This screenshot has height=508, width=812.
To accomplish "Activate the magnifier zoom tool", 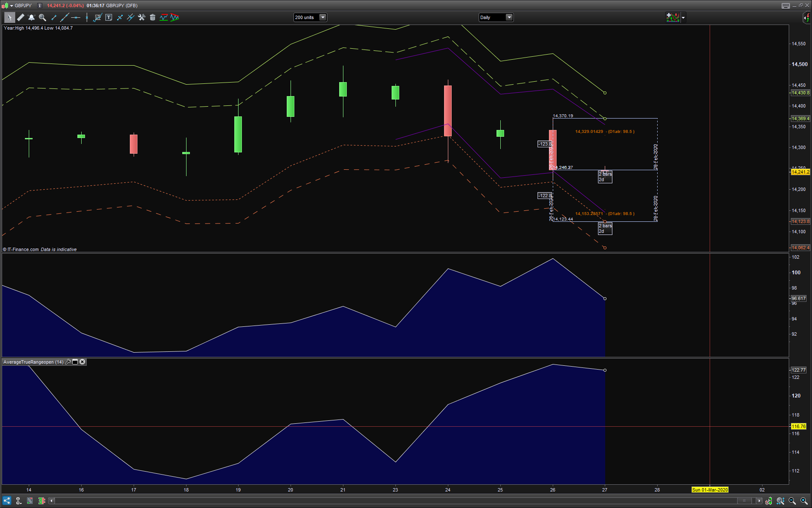I will (42, 17).
